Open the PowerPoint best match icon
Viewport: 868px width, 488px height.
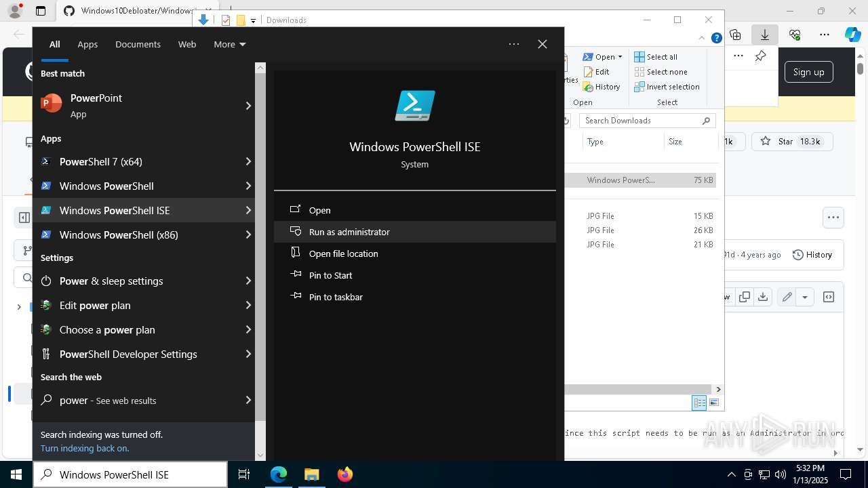(x=52, y=103)
